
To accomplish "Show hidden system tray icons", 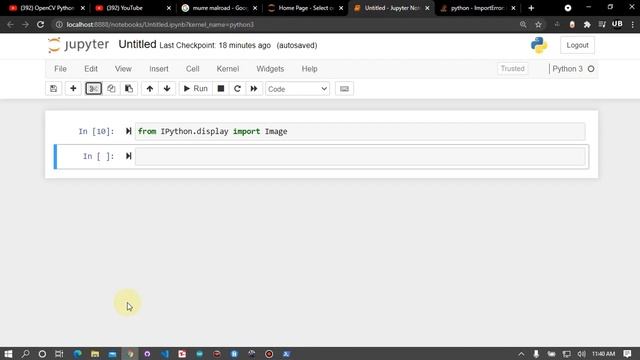I will coord(521,354).
